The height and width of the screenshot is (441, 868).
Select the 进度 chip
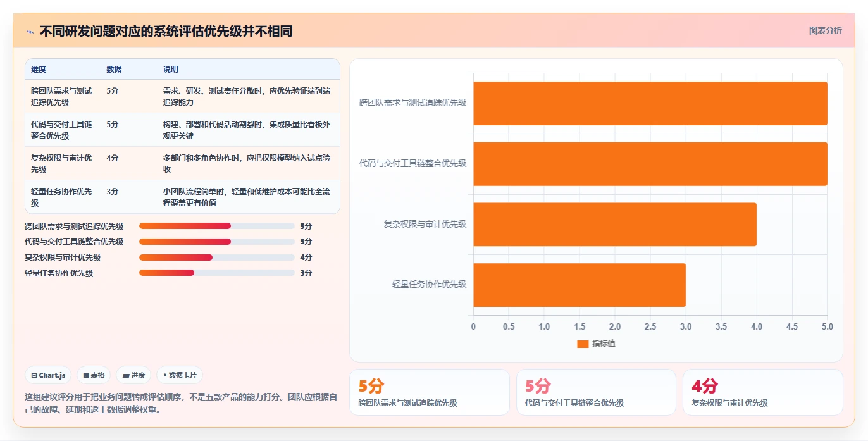pyautogui.click(x=133, y=375)
